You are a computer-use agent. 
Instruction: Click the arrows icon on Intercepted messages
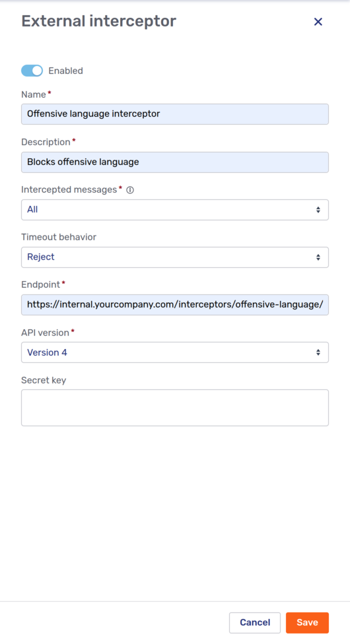[x=318, y=210]
